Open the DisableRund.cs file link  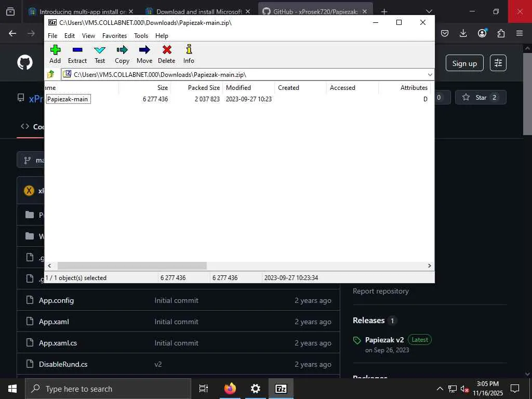pyautogui.click(x=63, y=364)
